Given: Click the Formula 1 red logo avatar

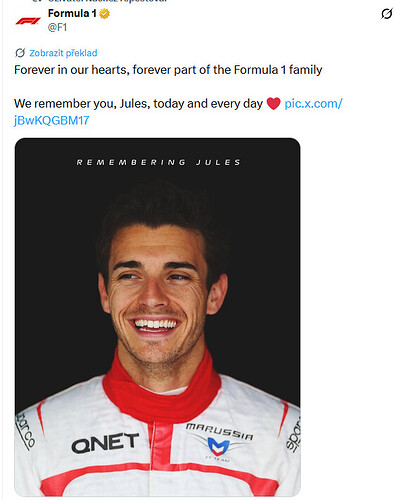Looking at the screenshot, I should tap(28, 21).
